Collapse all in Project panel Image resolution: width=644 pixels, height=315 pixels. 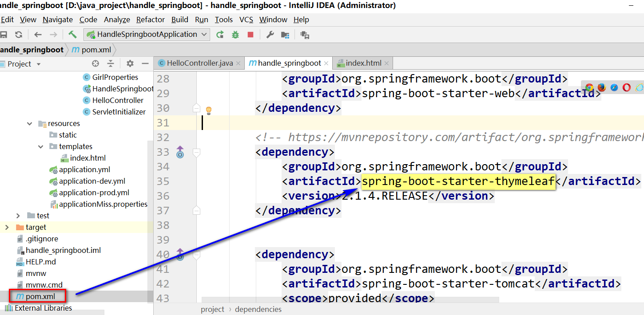(111, 63)
